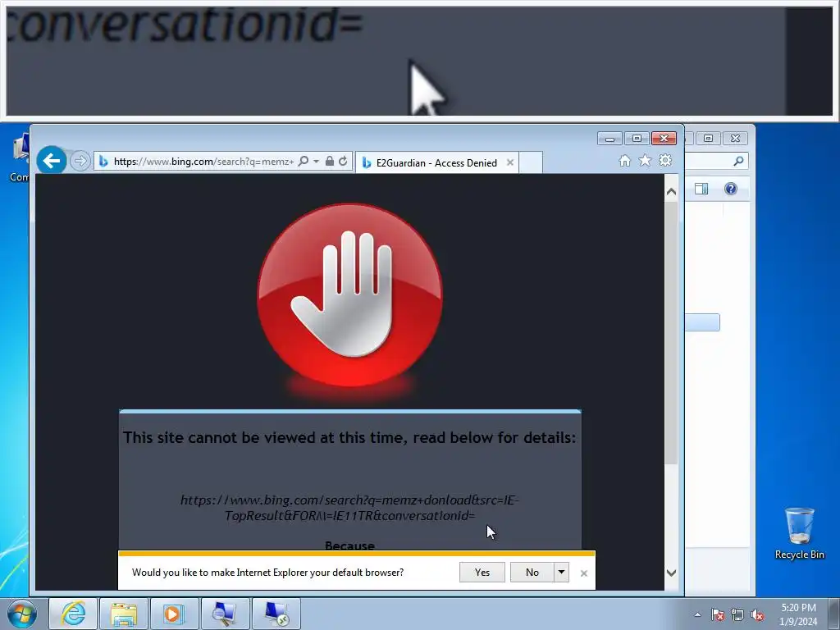The height and width of the screenshot is (630, 840).
Task: Refresh the page with the reload icon
Action: (343, 161)
